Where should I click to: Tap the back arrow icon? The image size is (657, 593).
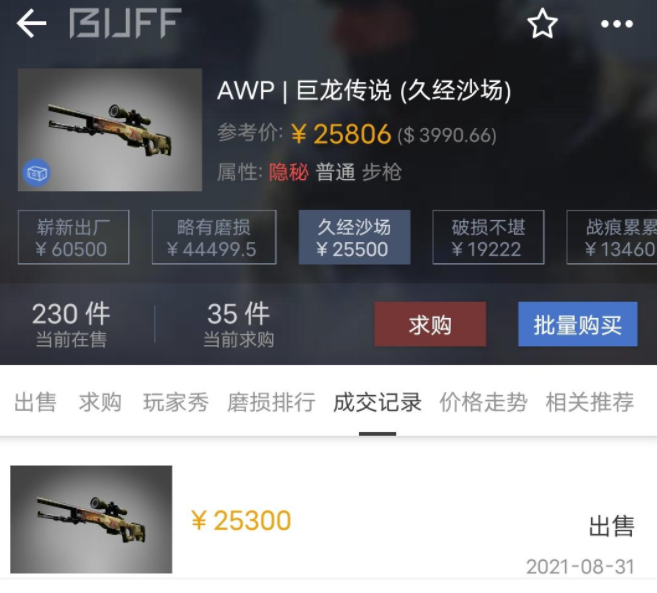click(x=31, y=24)
